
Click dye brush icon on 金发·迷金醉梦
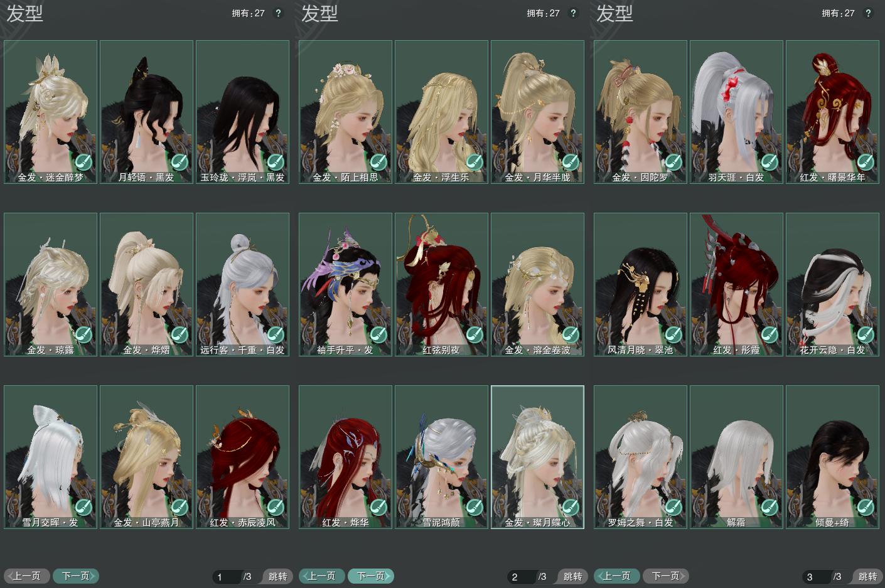tap(83, 163)
